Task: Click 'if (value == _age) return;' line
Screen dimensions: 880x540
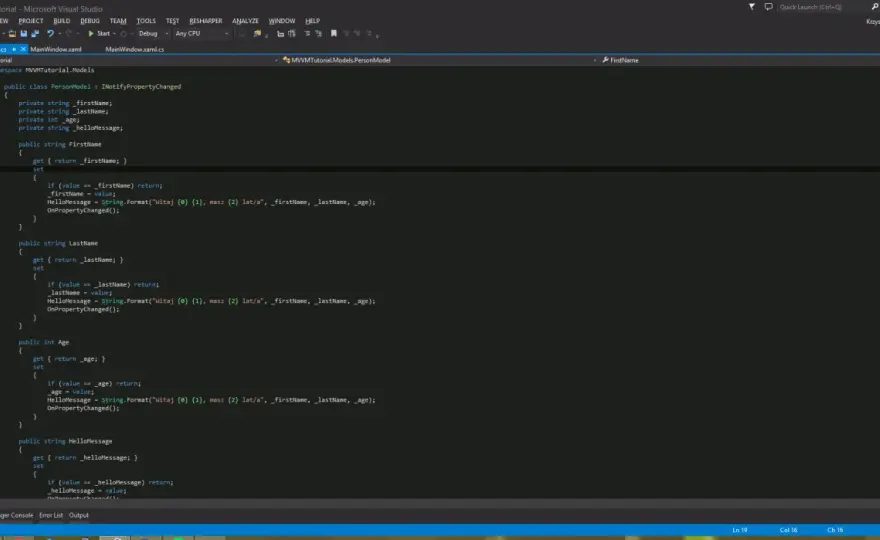Action: click(94, 383)
